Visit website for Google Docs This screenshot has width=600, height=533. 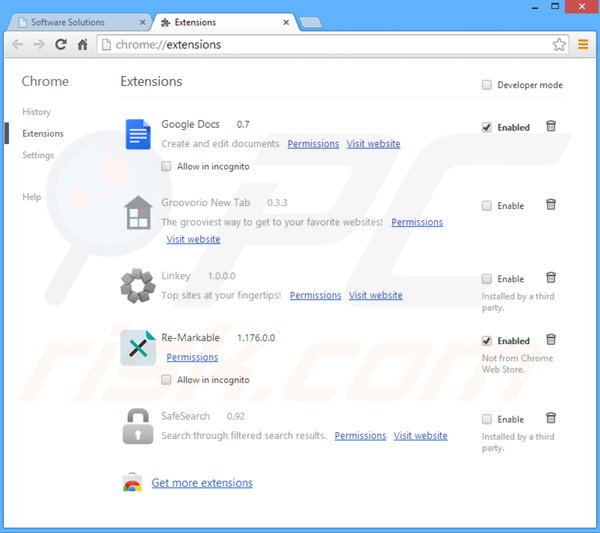(373, 144)
